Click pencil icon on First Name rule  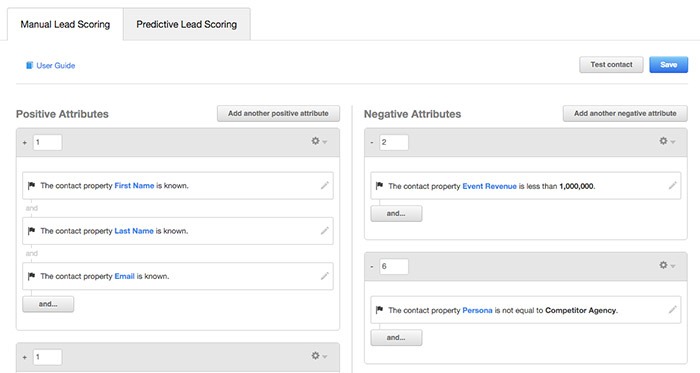pyautogui.click(x=325, y=185)
